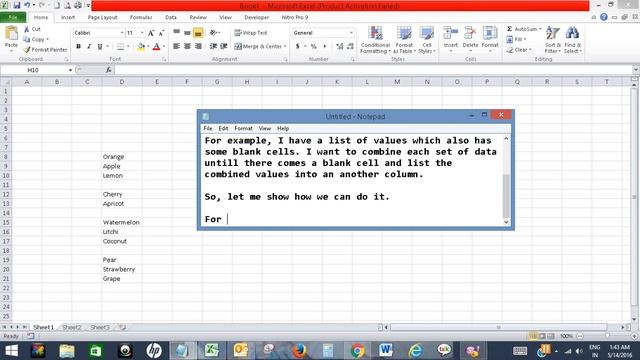Click the Cut scissors icon

click(x=27, y=29)
